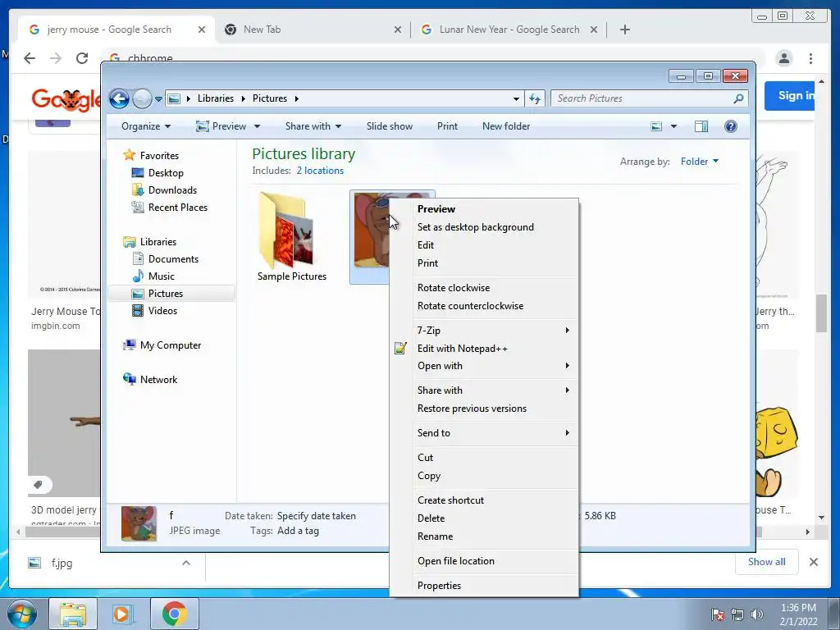The image size is (840, 630).
Task: Switch to Lunar New Year Google Search tab
Action: coord(509,30)
